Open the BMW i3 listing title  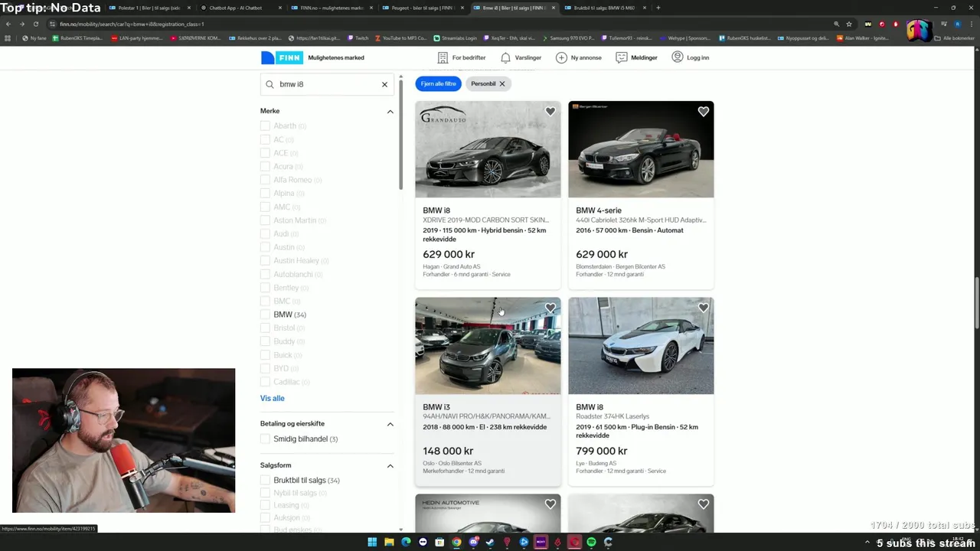pyautogui.click(x=436, y=407)
